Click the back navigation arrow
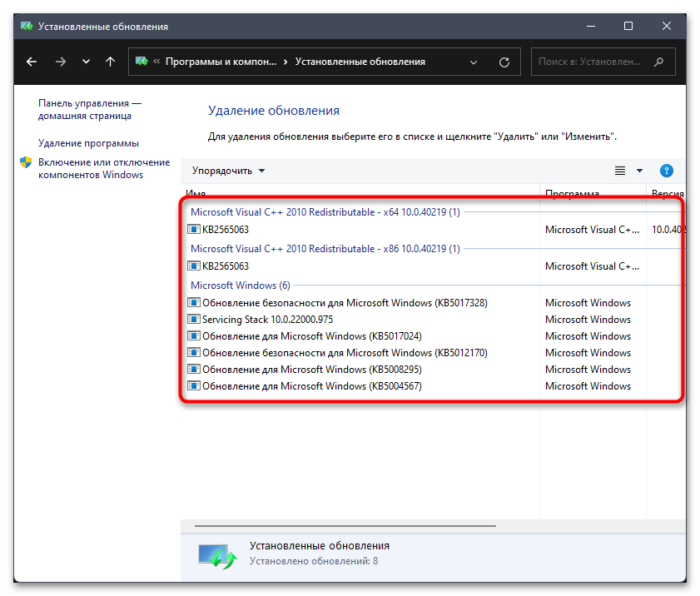 point(32,62)
